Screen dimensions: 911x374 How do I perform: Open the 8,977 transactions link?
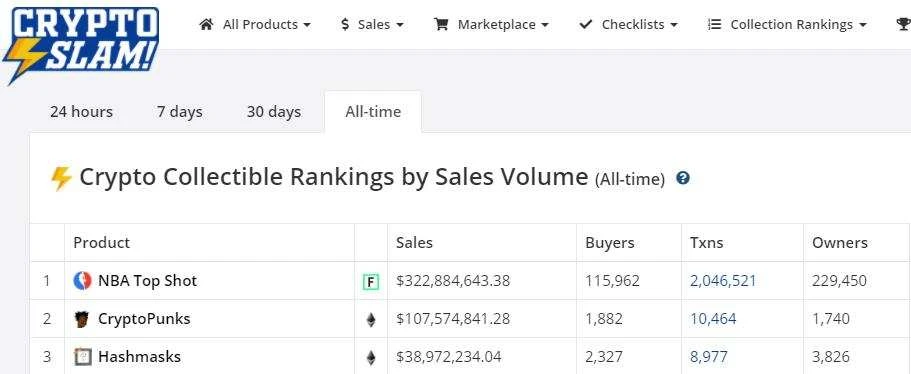(708, 357)
